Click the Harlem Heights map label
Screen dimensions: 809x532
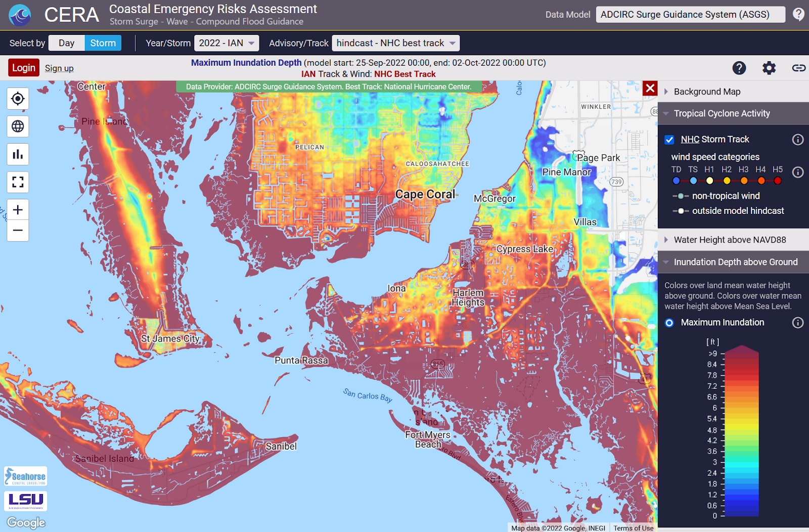[x=468, y=297]
